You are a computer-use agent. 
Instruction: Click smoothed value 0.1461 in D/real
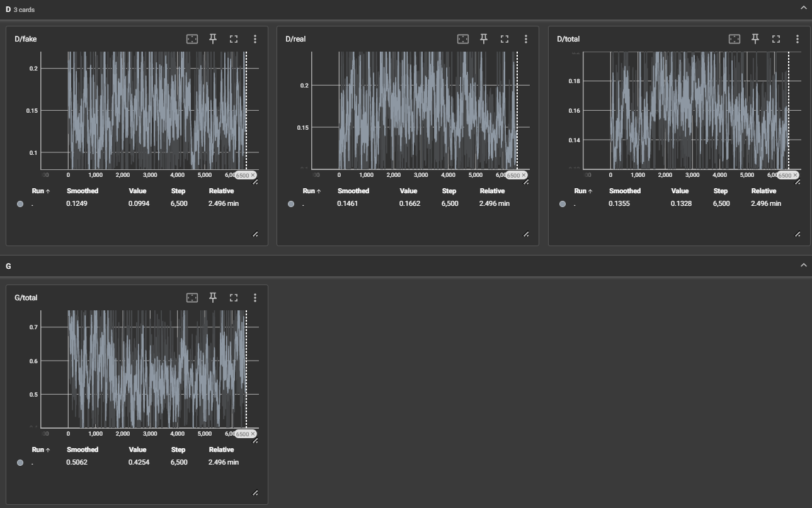[x=348, y=203]
